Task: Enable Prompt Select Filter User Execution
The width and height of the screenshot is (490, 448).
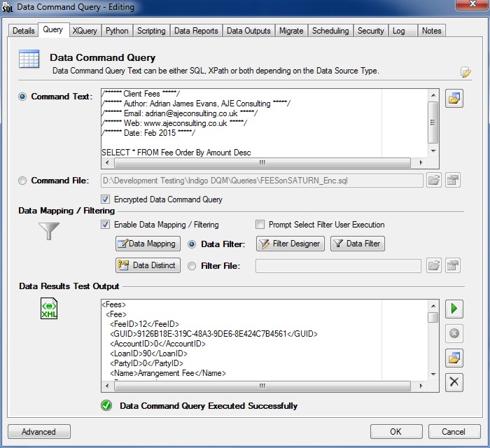Action: tap(261, 225)
